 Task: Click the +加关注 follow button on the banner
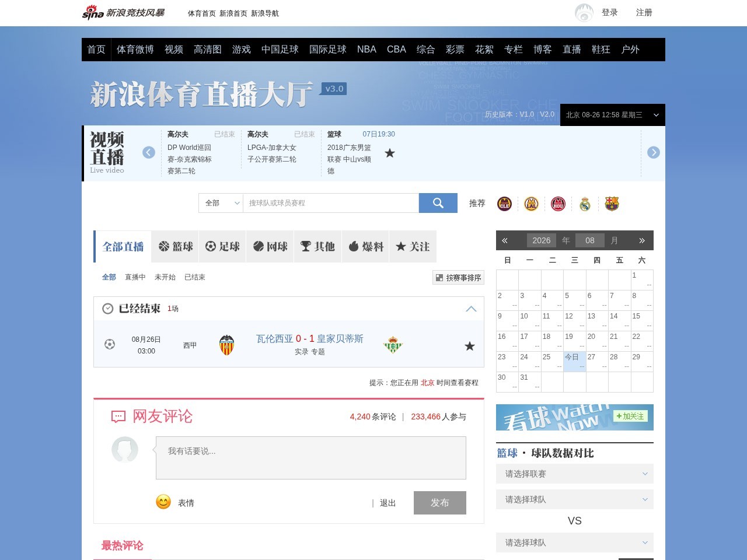click(x=630, y=416)
